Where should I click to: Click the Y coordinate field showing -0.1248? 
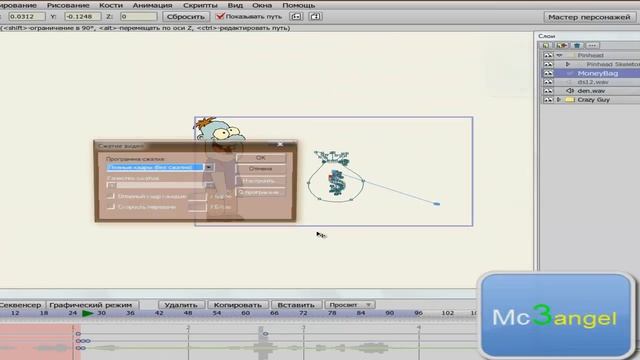(83, 17)
